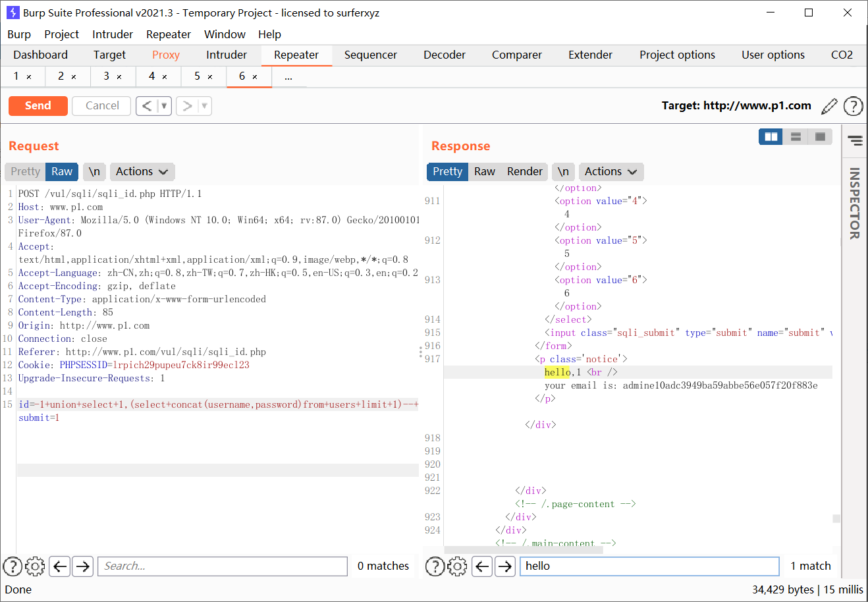Close Repeater tab 4
This screenshot has height=602, width=868.
coord(165,77)
